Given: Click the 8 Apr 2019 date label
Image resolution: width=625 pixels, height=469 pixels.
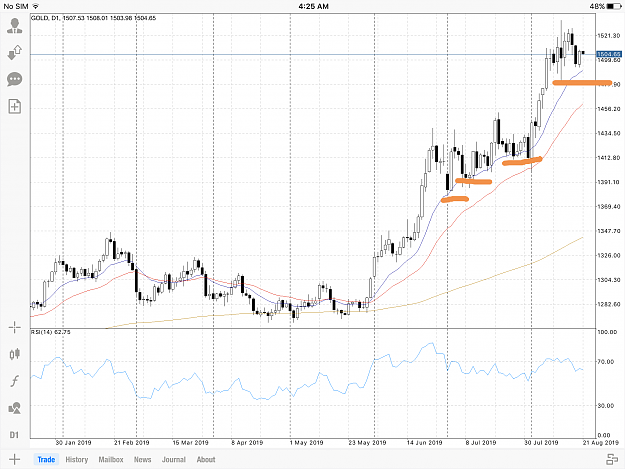Looking at the screenshot, I should pyautogui.click(x=247, y=443).
